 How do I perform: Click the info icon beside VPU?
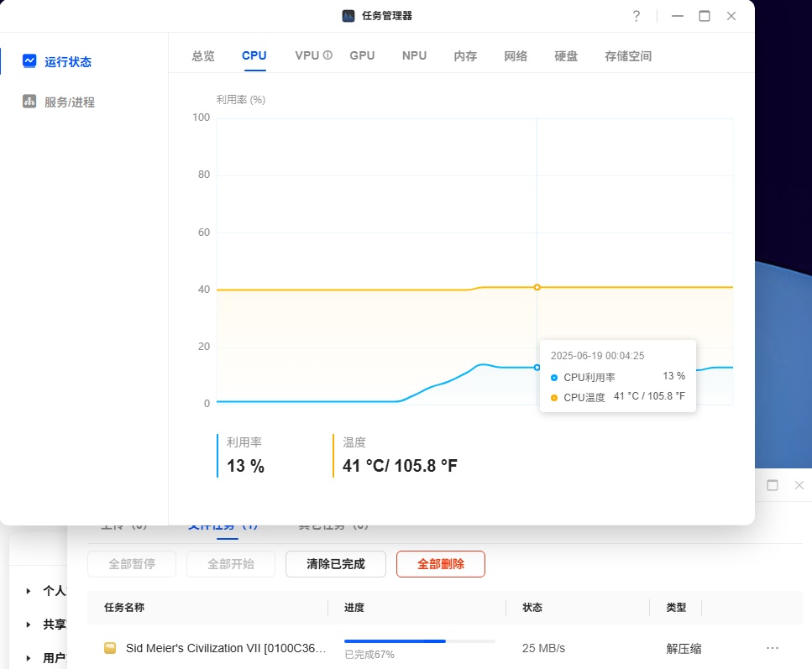click(327, 55)
